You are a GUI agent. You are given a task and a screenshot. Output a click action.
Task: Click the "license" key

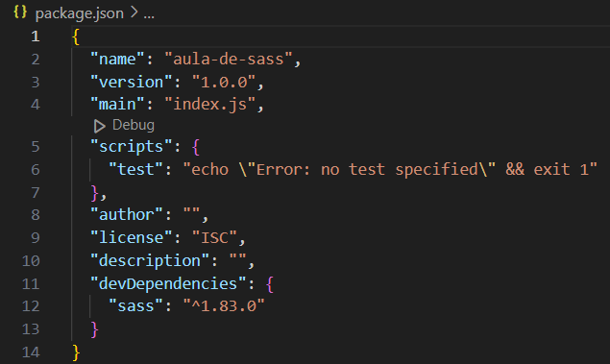(132, 237)
